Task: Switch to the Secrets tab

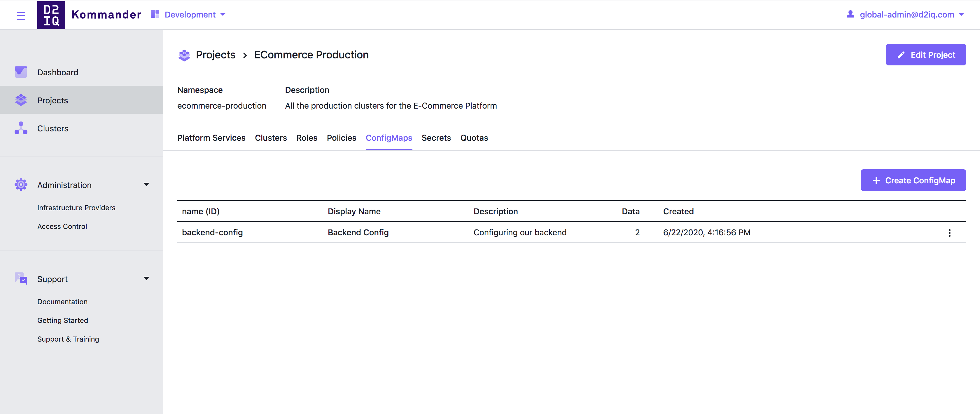Action: pyautogui.click(x=436, y=138)
